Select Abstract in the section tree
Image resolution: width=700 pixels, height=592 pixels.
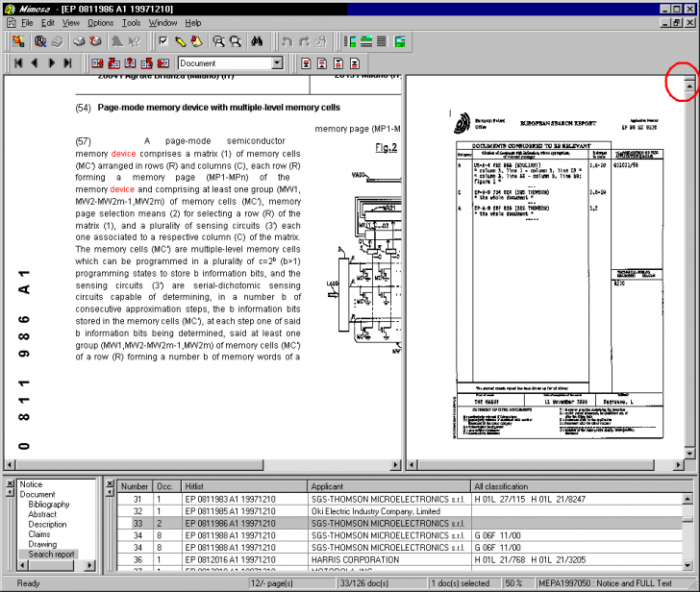[x=42, y=514]
